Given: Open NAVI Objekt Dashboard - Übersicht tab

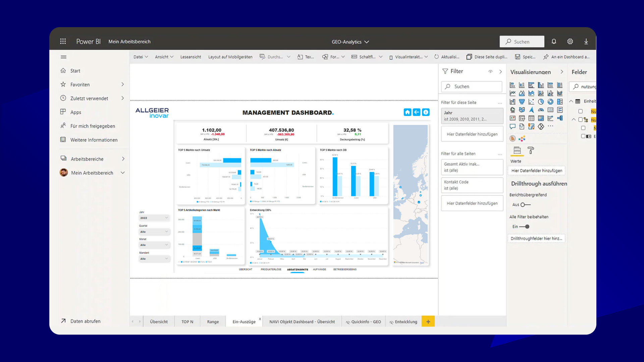Looking at the screenshot, I should coord(302,322).
